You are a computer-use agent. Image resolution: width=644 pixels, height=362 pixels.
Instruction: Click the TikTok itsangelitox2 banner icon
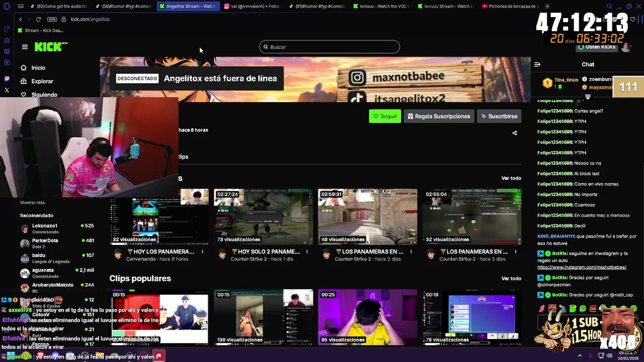pyautogui.click(x=357, y=97)
